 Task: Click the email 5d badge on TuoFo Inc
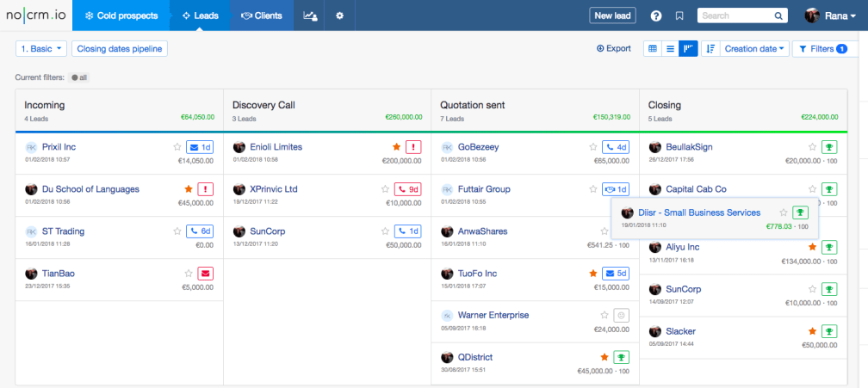[x=616, y=273]
